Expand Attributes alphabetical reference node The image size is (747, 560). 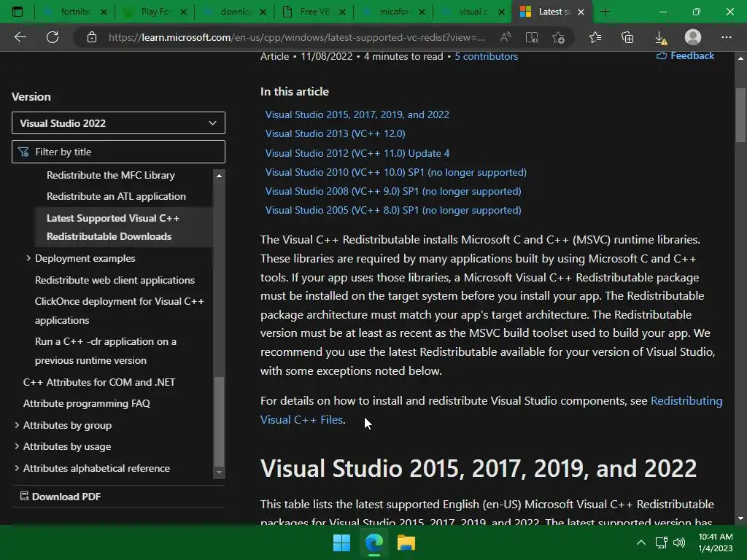point(17,468)
